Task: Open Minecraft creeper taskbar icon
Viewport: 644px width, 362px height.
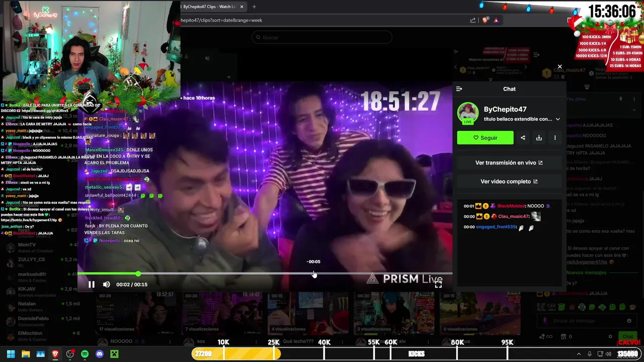Action: (x=114, y=354)
